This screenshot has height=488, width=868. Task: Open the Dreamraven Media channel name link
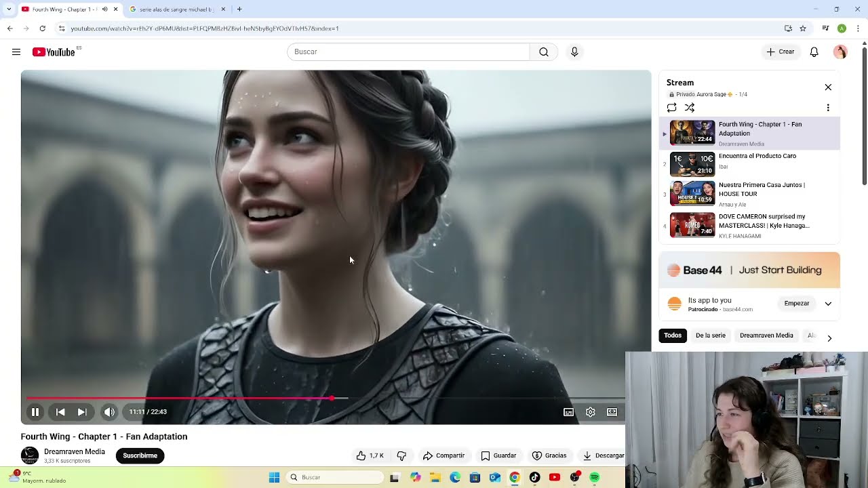pos(75,452)
